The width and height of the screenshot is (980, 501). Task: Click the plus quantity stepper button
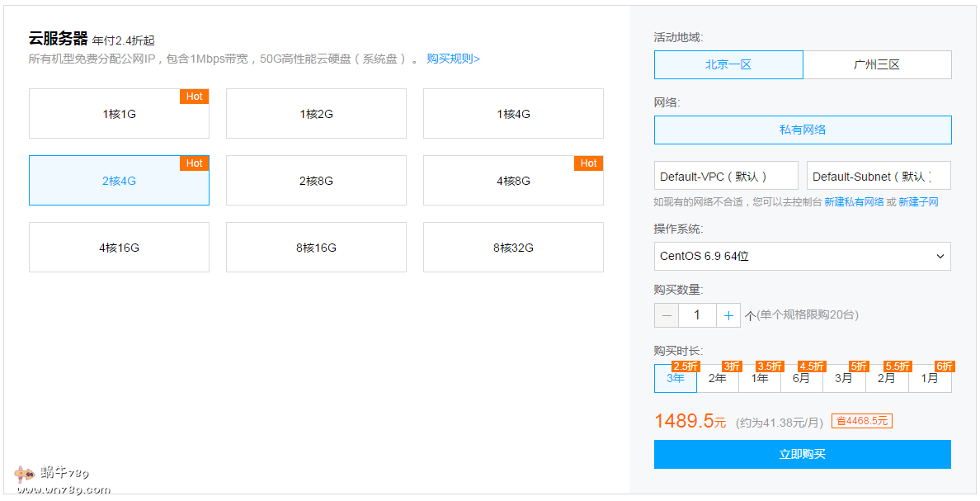[x=728, y=315]
